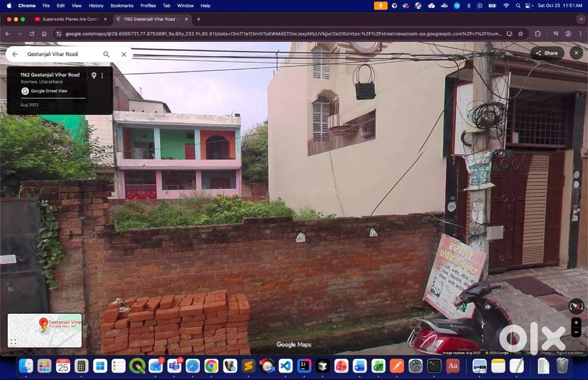Expand the minimap with the corner icon
The image size is (588, 380).
point(14,342)
